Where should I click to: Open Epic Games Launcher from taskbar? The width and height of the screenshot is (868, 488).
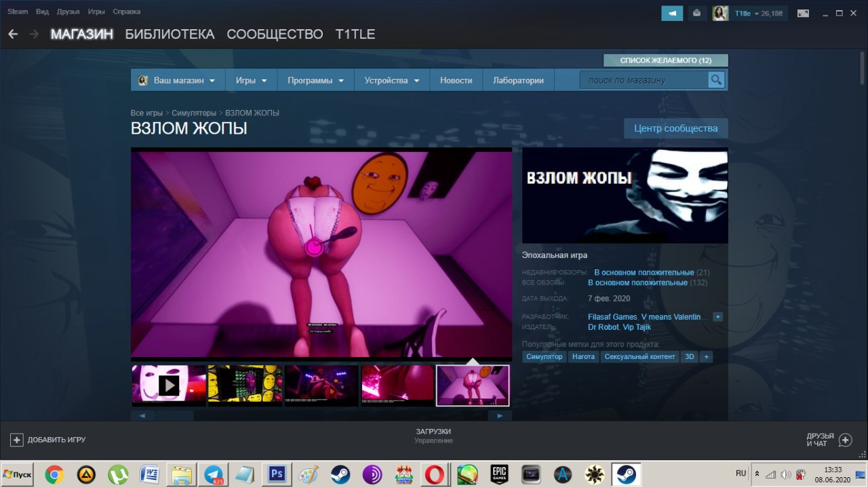pos(499,474)
